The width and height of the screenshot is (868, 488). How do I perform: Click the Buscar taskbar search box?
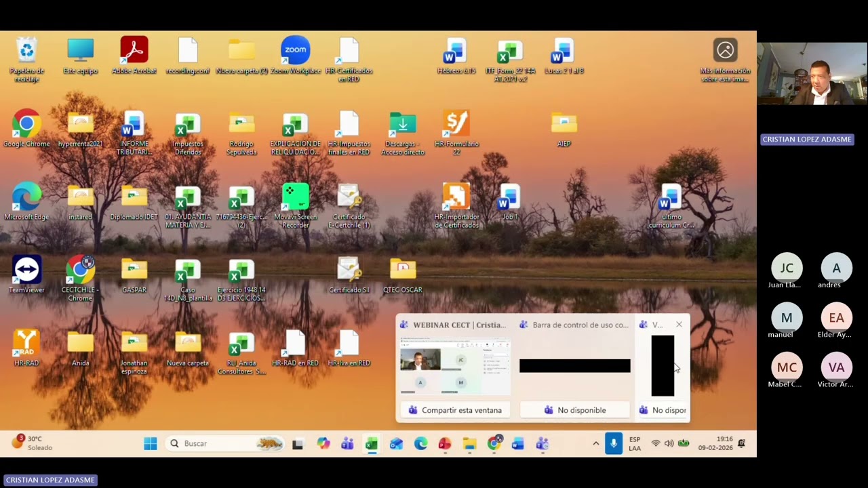[224, 443]
